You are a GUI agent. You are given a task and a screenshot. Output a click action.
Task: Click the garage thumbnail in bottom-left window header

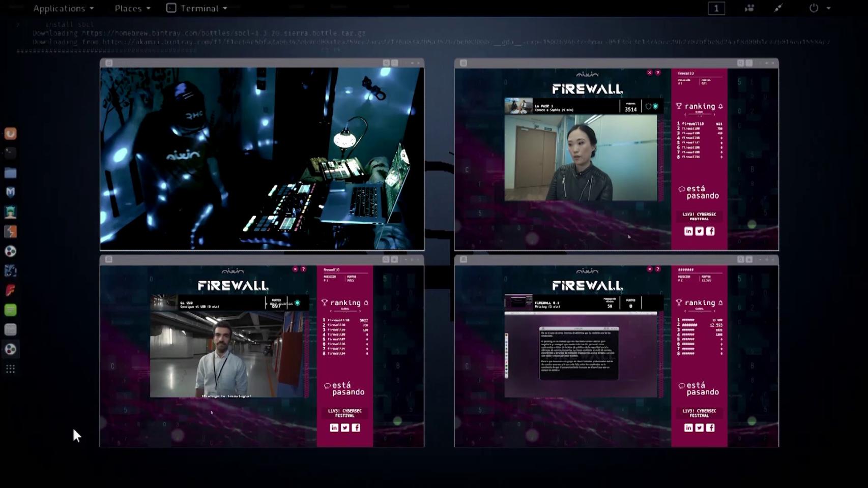[x=163, y=303]
